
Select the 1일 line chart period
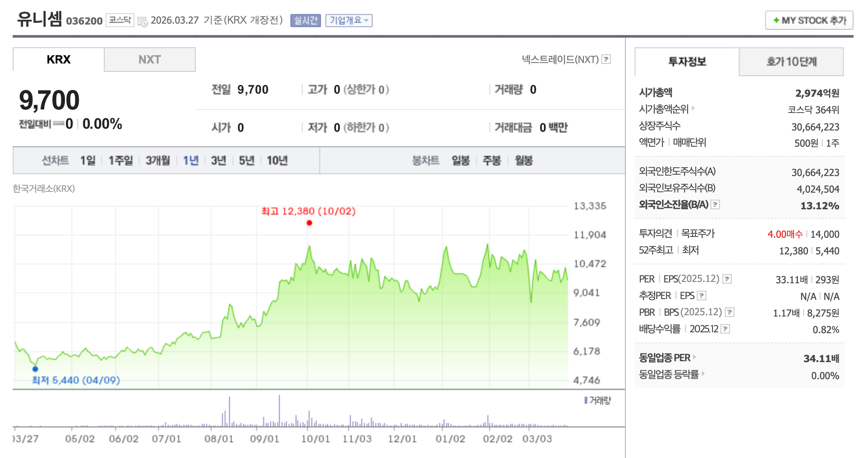tap(88, 161)
